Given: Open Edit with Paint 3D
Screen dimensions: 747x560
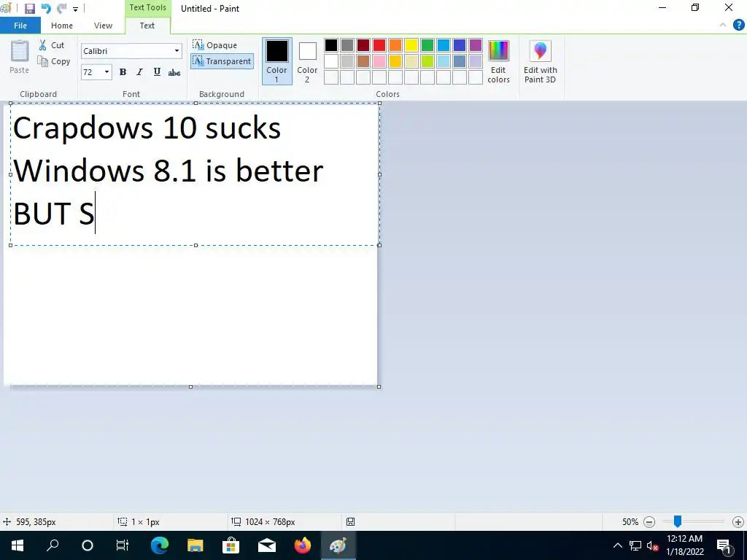Looking at the screenshot, I should (x=541, y=61).
